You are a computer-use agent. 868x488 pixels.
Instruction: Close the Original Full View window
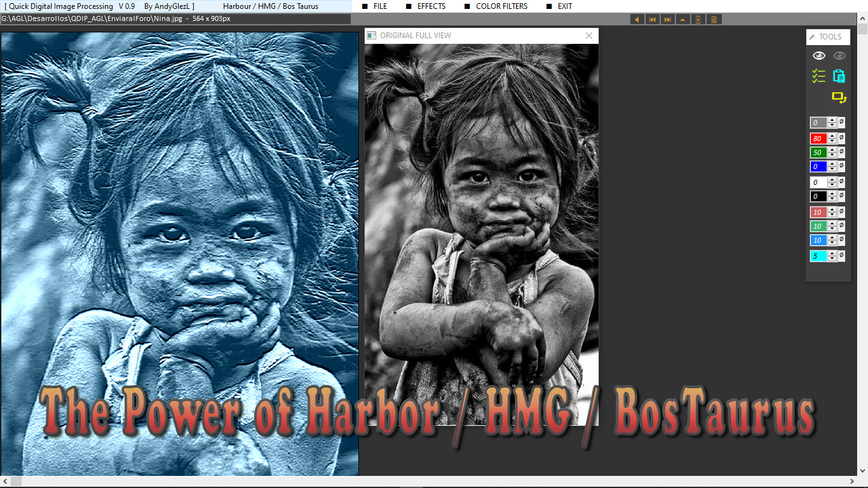coord(589,36)
